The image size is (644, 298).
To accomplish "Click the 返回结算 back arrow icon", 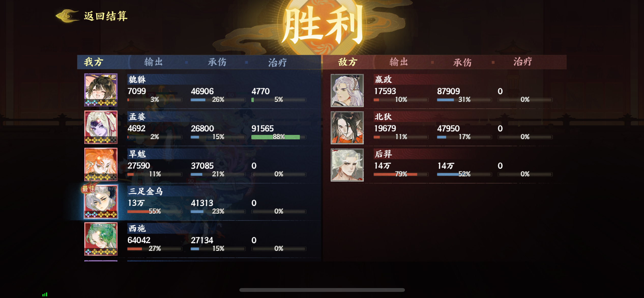I will 67,16.
